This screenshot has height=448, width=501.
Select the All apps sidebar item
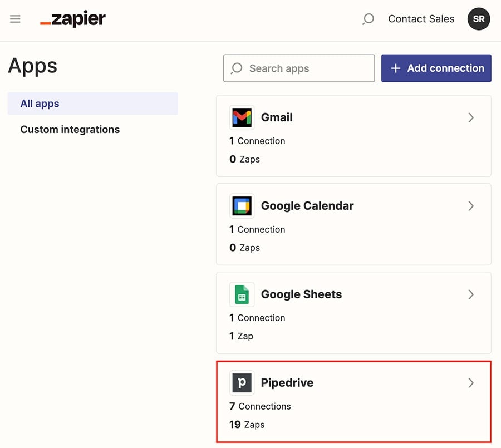coord(40,104)
